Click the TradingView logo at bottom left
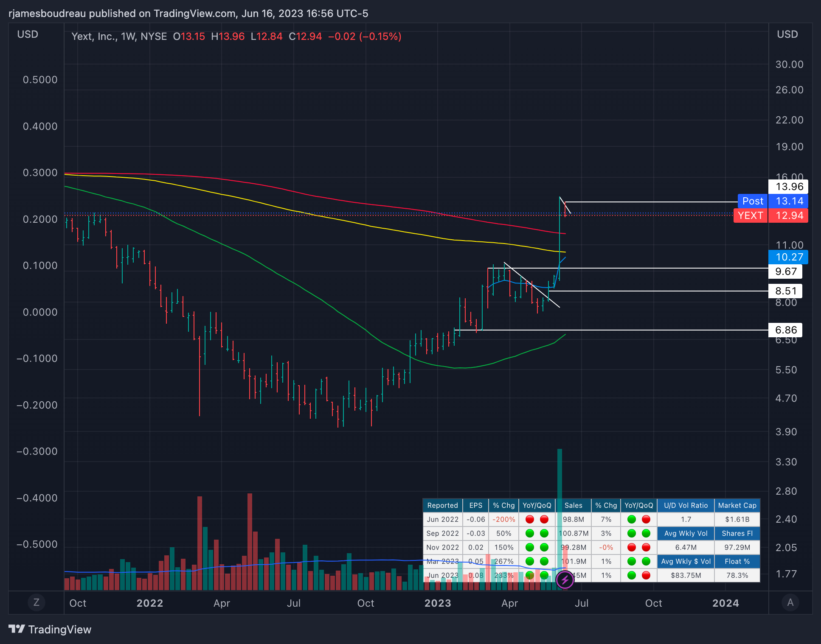The width and height of the screenshot is (821, 644). coord(50,629)
